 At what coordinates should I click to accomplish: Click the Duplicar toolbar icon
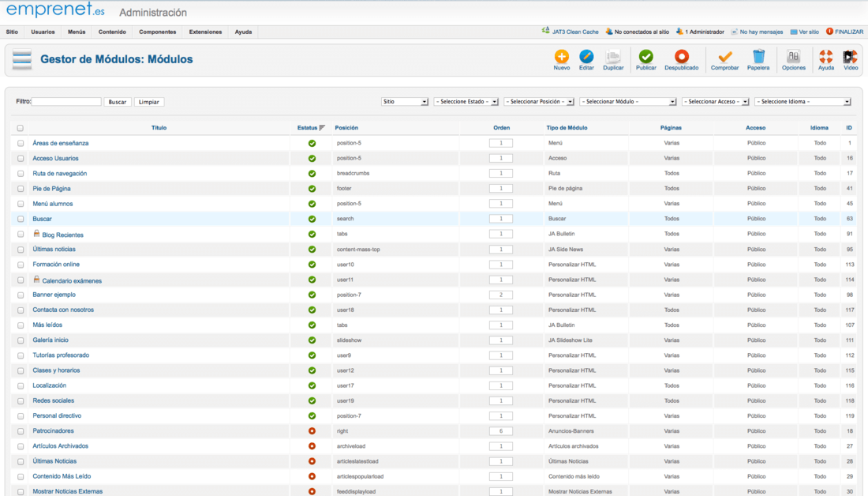[x=613, y=57]
